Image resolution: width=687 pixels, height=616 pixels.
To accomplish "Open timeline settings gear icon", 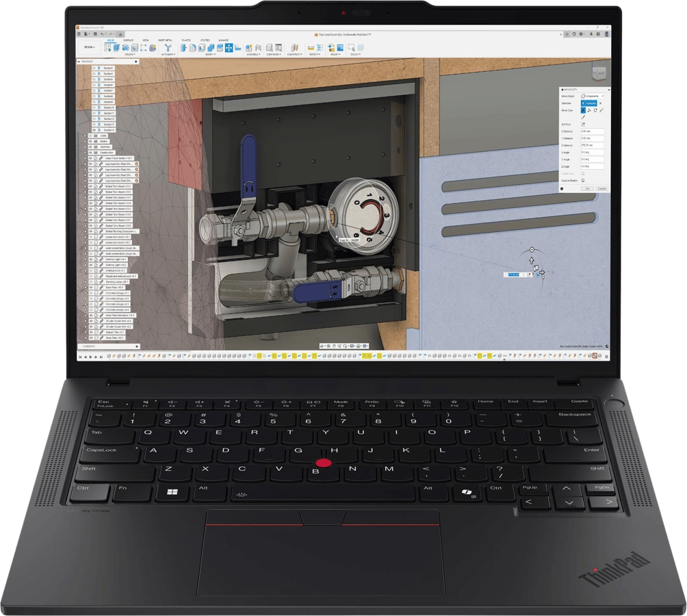I will 607,356.
